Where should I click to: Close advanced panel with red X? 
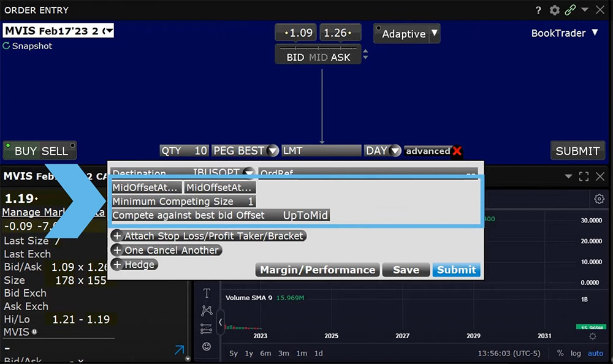457,151
